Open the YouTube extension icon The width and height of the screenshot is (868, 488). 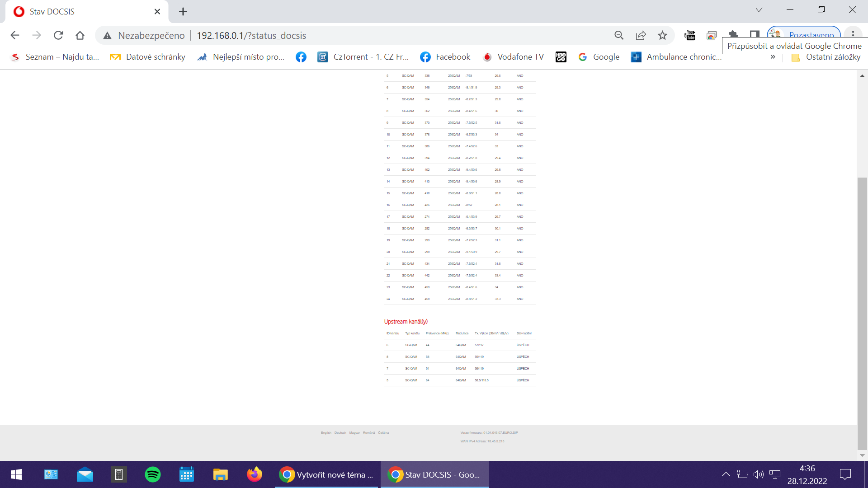(x=690, y=35)
